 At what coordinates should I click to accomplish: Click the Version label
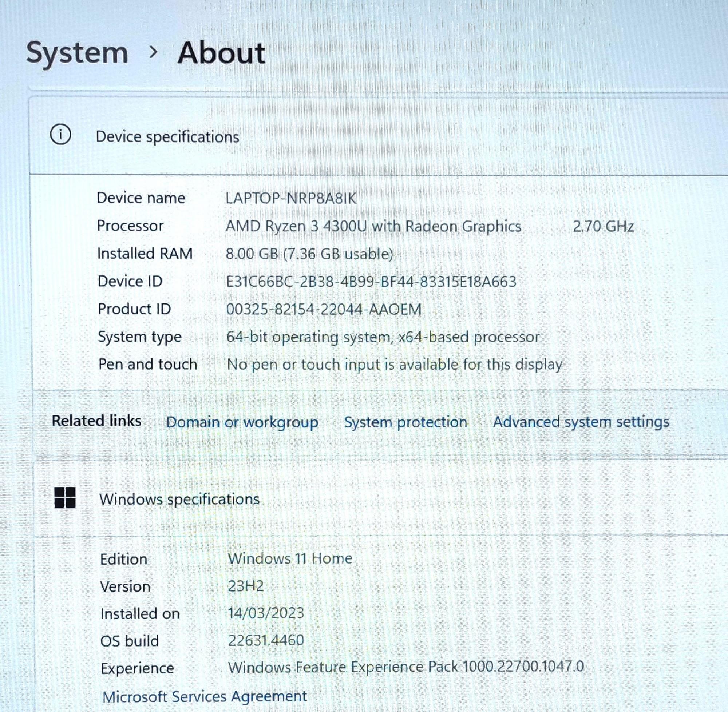(125, 586)
